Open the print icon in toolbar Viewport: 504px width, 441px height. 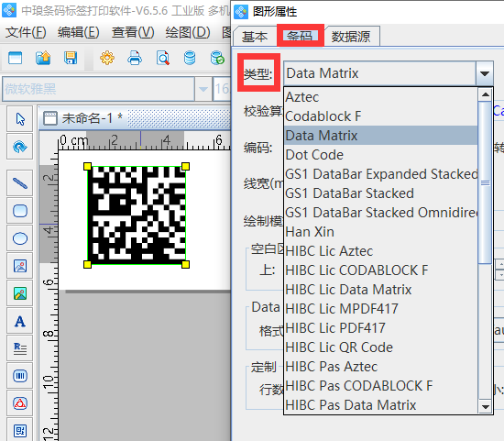pyautogui.click(x=135, y=59)
